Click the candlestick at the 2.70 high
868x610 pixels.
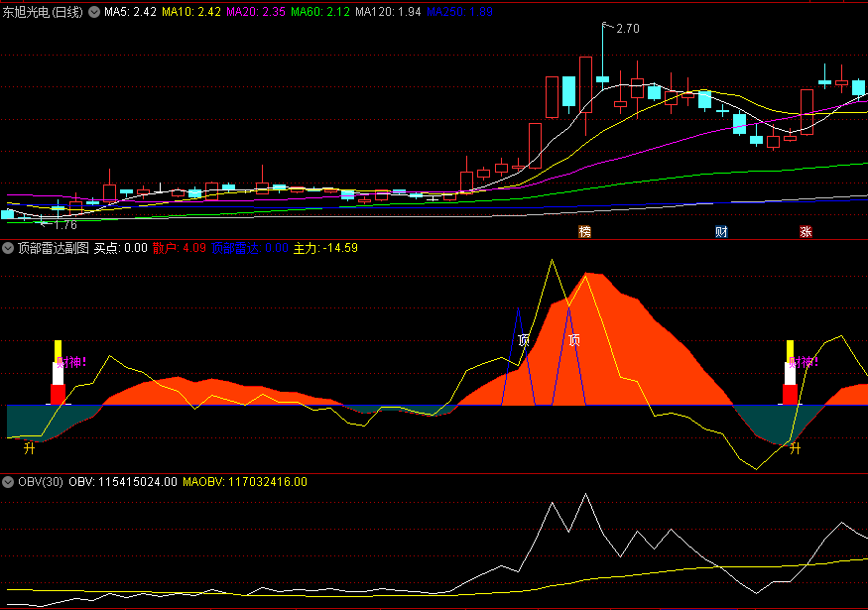coord(603,79)
